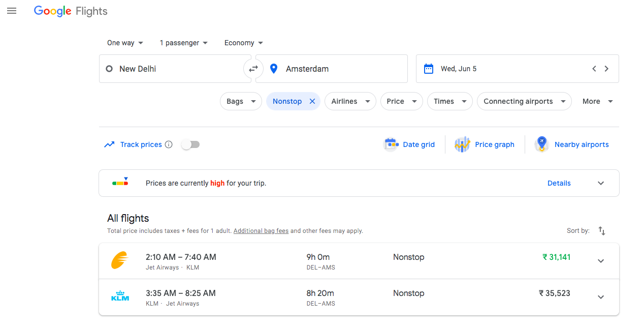Screen dimensions: 644x326
Task: Expand the KLM 3:35 AM flight details
Action: click(x=601, y=297)
